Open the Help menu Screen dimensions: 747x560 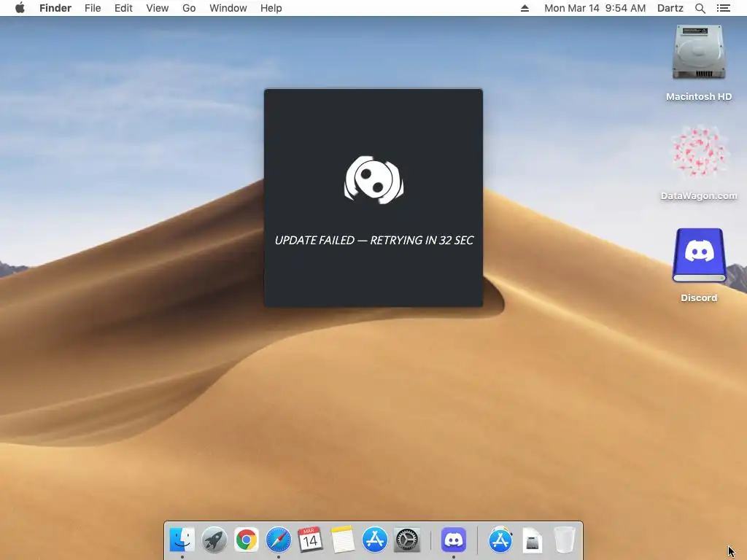click(271, 8)
